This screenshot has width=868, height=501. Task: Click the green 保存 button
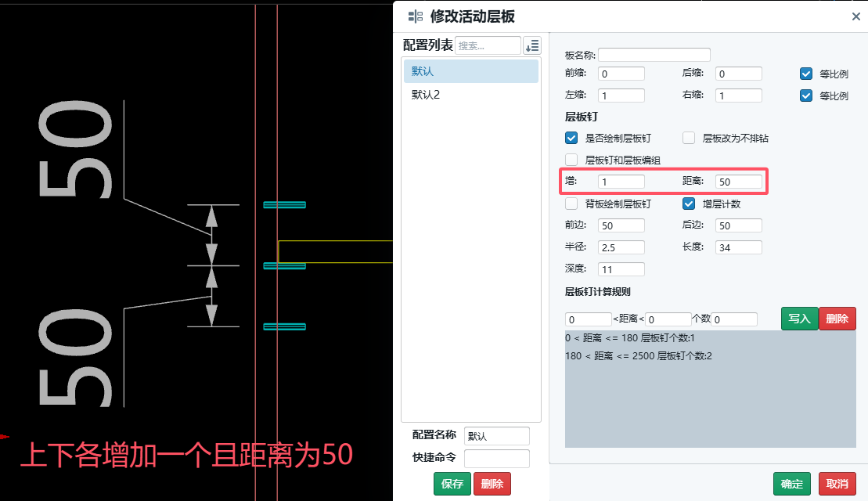[452, 484]
